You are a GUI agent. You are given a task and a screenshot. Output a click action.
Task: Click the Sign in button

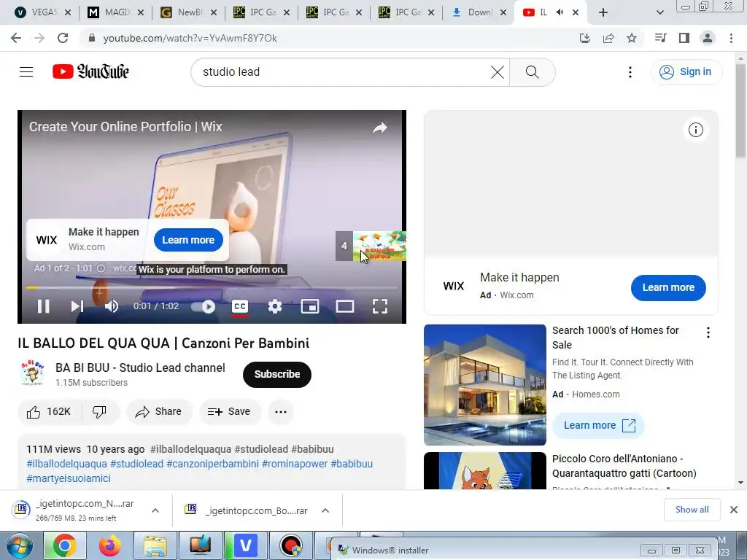pos(686,72)
